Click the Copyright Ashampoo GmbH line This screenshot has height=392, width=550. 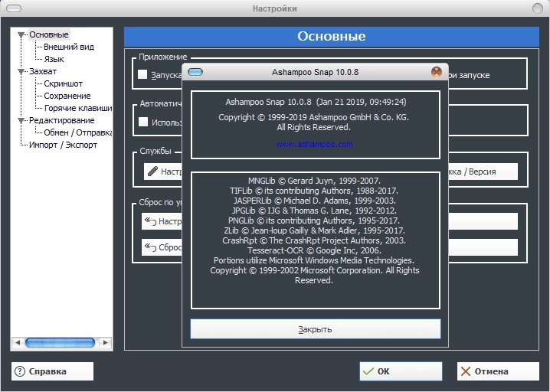click(313, 117)
